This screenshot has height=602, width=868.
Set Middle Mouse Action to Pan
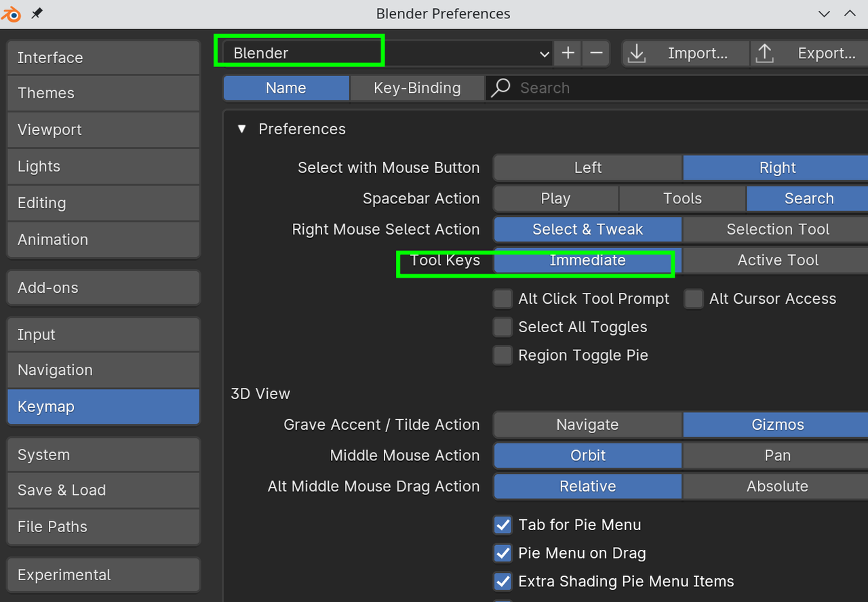(776, 456)
